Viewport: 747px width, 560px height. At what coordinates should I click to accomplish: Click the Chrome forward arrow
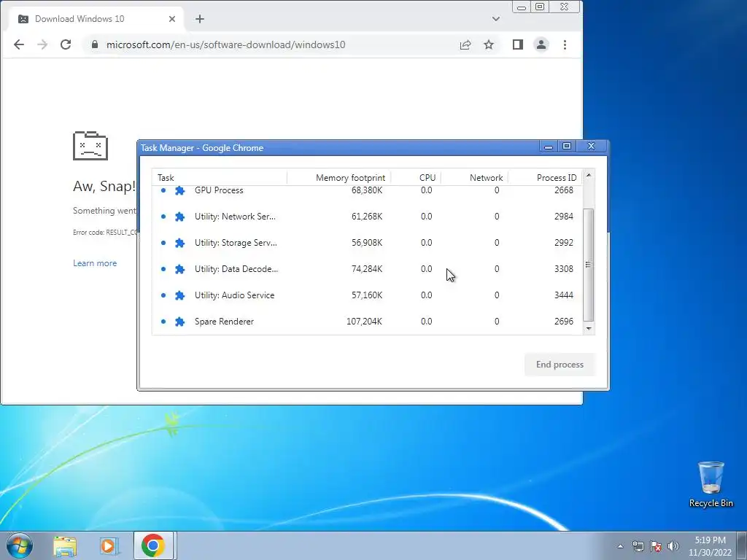pos(42,44)
